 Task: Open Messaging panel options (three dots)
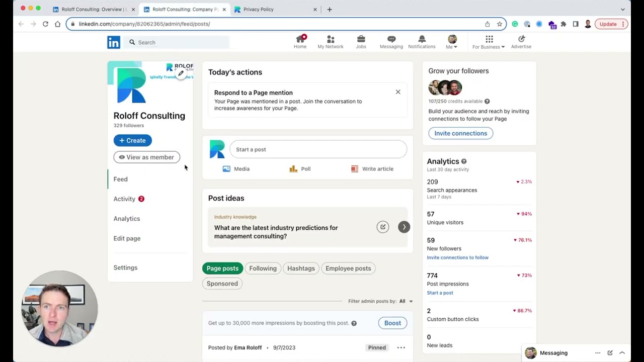point(598,353)
